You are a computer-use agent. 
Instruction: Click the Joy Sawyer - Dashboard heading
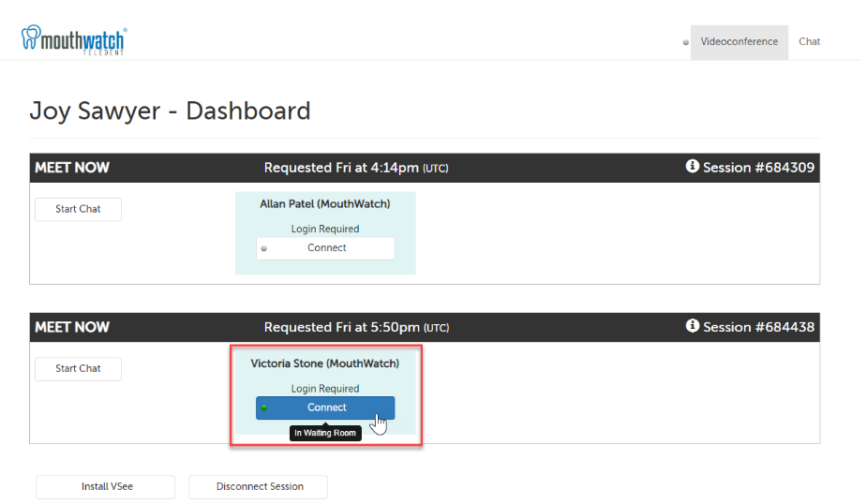click(x=170, y=111)
